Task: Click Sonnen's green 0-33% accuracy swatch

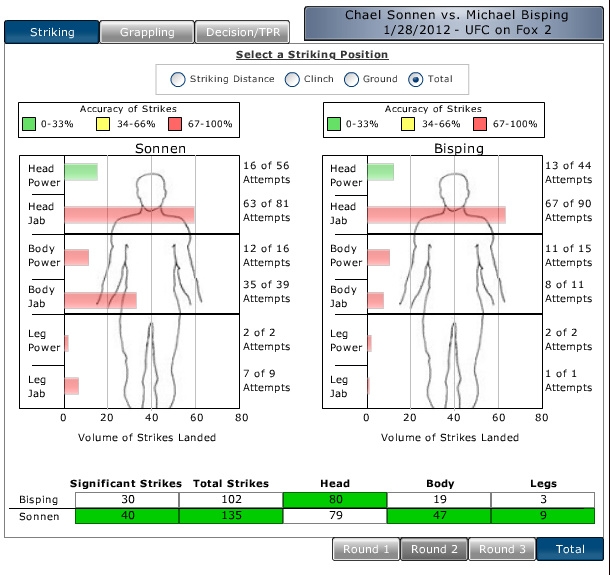Action: [x=30, y=126]
